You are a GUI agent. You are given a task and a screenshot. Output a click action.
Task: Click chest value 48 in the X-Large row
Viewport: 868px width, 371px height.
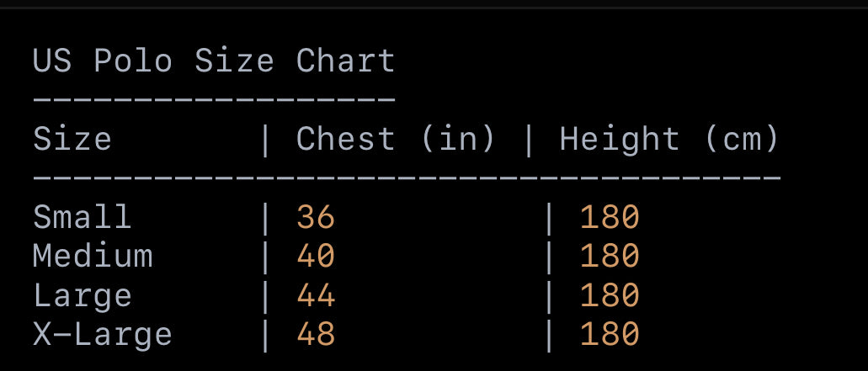coord(316,334)
